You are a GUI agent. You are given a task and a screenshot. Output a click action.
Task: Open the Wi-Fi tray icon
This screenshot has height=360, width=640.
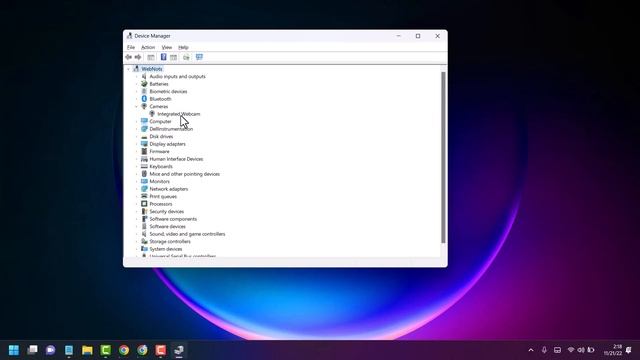pyautogui.click(x=571, y=350)
